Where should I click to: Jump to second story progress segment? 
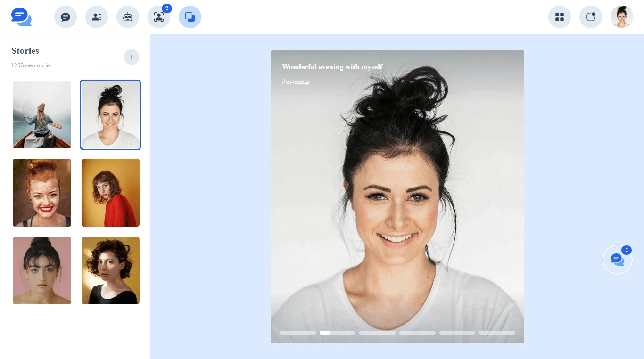tap(338, 333)
